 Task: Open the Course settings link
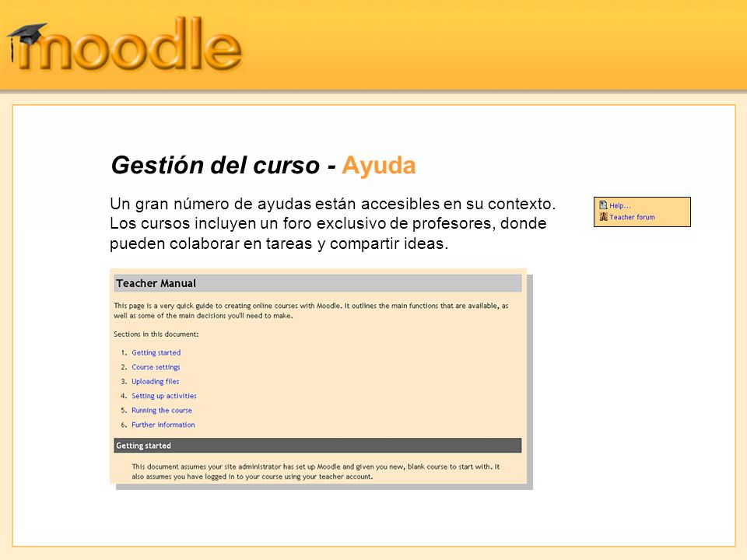point(156,367)
